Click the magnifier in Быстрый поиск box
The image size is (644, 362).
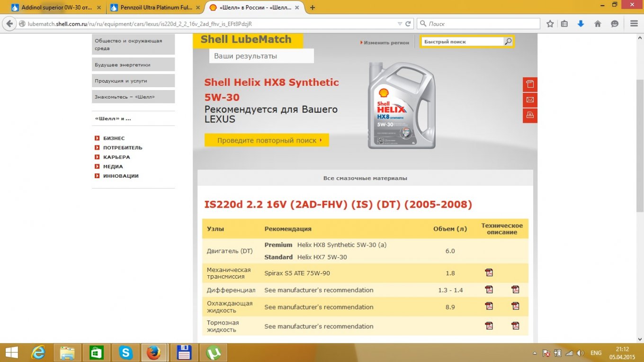tap(508, 42)
